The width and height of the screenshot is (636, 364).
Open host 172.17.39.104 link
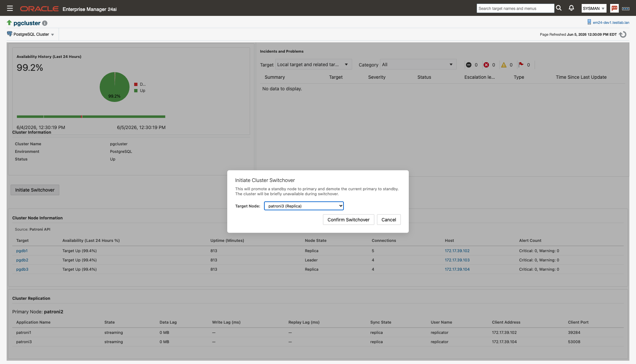(x=457, y=269)
